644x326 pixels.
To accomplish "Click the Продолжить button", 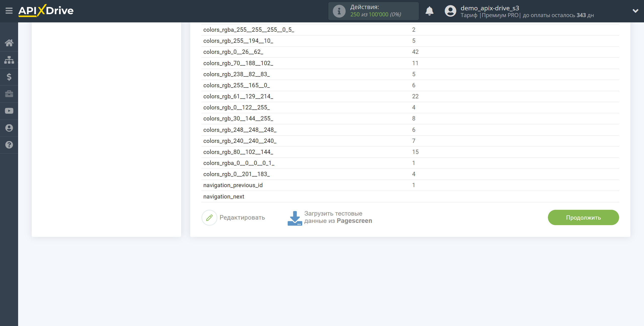I will pos(583,217).
